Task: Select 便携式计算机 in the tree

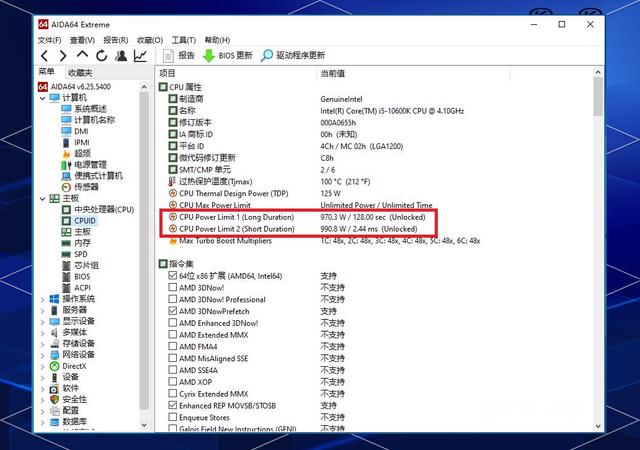Action: (92, 176)
